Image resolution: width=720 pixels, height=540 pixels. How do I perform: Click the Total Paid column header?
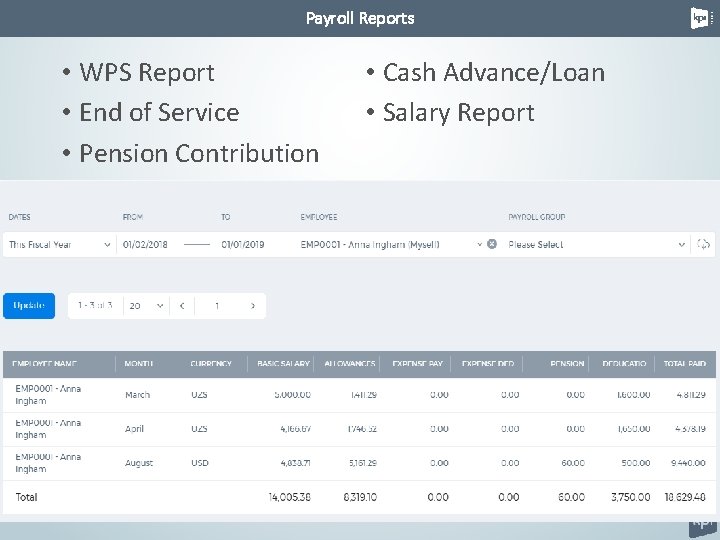(685, 364)
